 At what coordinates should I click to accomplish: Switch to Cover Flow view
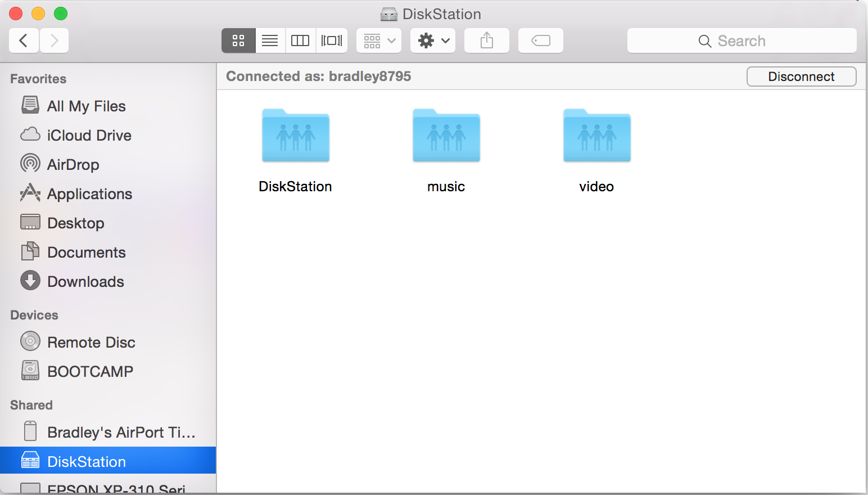[332, 40]
